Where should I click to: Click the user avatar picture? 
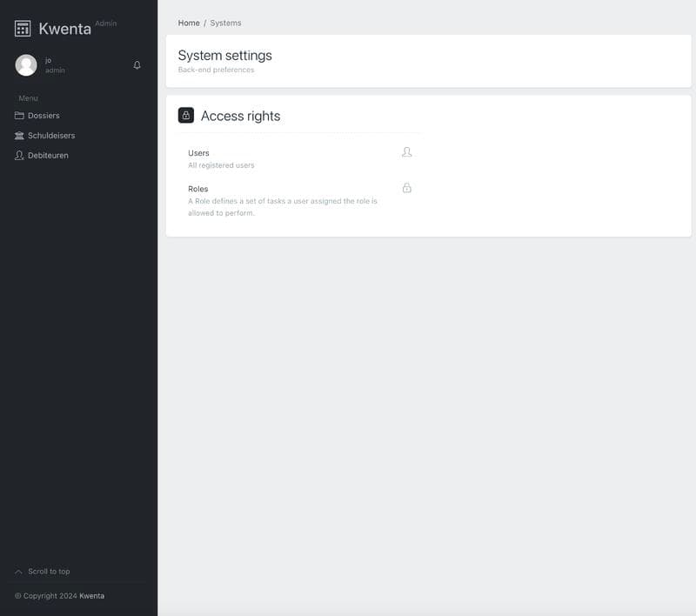pyautogui.click(x=26, y=65)
